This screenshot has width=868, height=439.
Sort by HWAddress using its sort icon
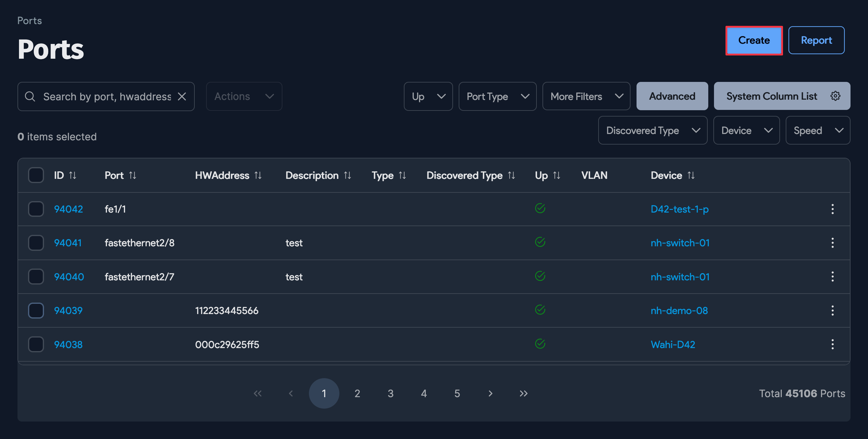pos(258,175)
